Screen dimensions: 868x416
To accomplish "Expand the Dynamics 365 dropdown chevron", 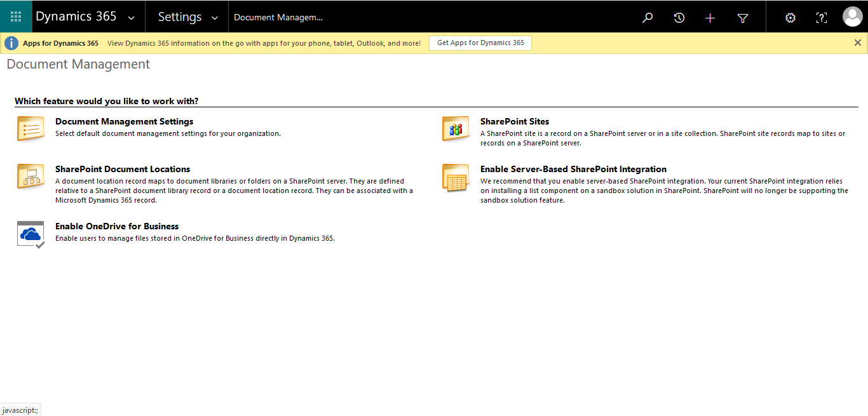I will click(x=131, y=18).
